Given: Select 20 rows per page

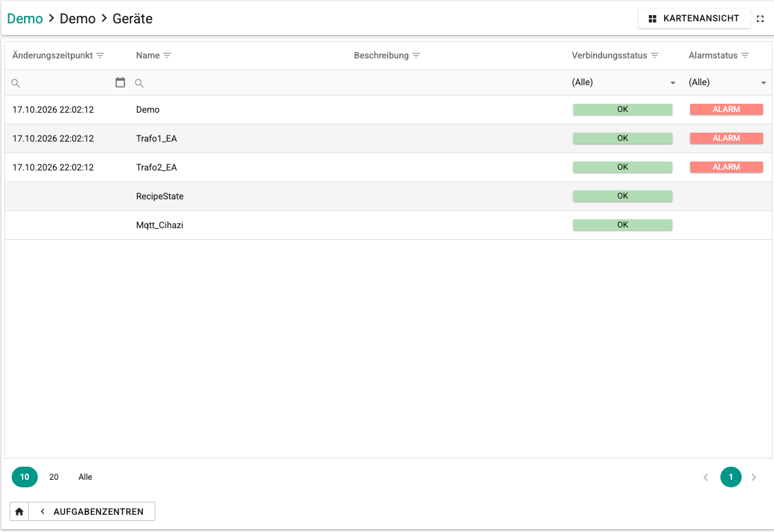Looking at the screenshot, I should 54,477.
